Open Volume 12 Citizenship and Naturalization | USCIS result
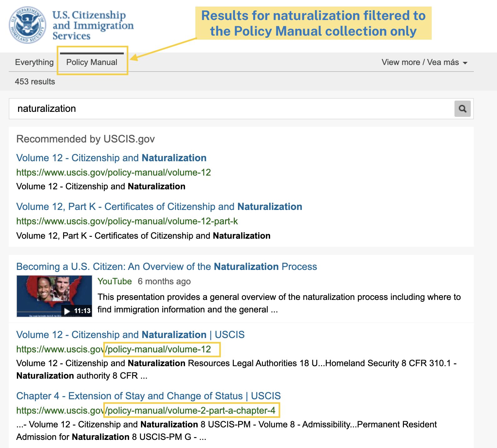497x448 pixels. [x=130, y=335]
